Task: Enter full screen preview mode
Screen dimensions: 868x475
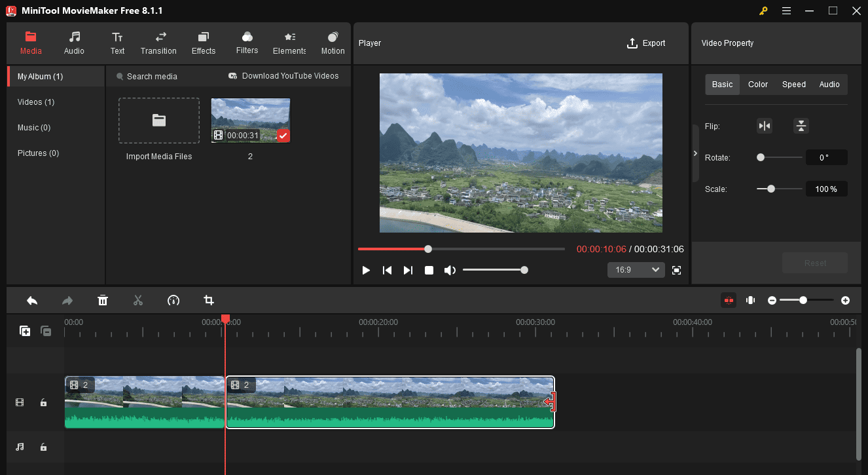Action: pyautogui.click(x=677, y=270)
